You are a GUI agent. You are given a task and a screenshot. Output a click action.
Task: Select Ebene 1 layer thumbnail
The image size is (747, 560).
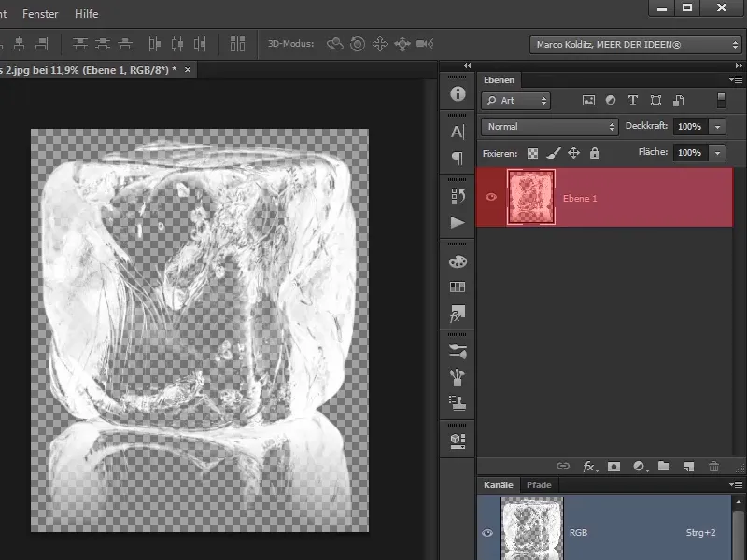coord(531,197)
